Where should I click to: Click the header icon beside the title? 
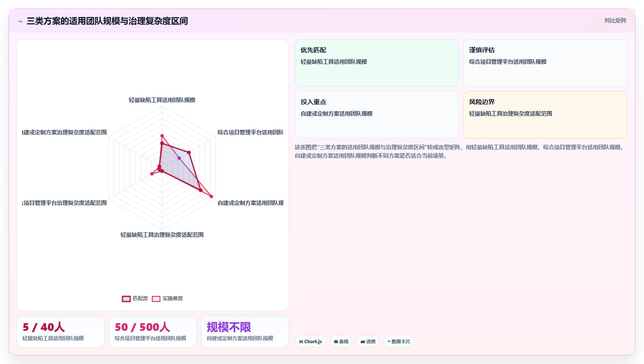(20, 21)
